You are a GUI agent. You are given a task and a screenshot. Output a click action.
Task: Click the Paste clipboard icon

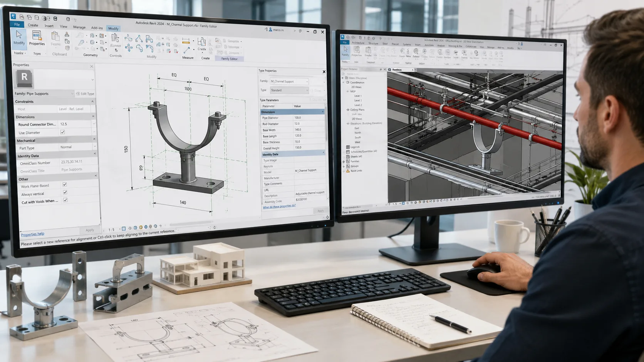click(55, 37)
